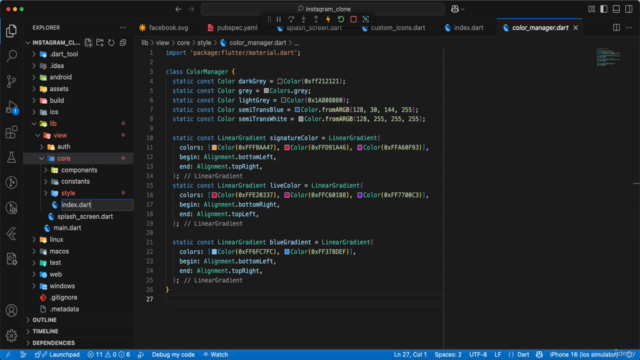Navigate back with the arrow
Image resolution: width=640 pixels, height=360 pixels.
(178, 9)
